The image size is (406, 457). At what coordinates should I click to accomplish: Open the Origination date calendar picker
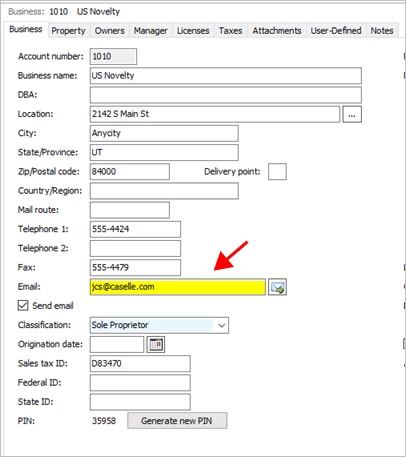156,344
